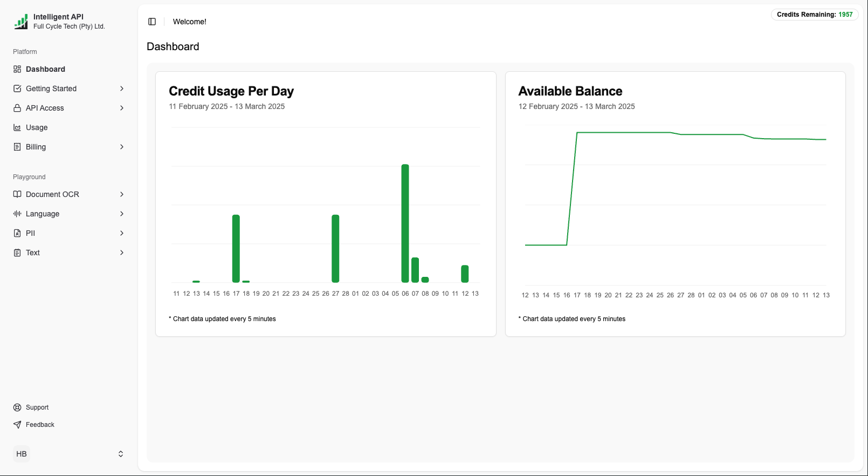
Task: Open the HB account switcher dropdown
Action: point(121,454)
